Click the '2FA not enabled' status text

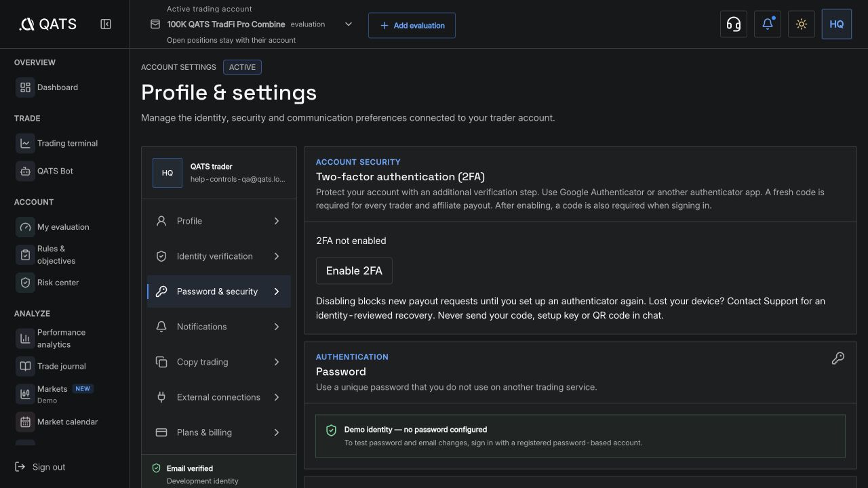click(351, 241)
